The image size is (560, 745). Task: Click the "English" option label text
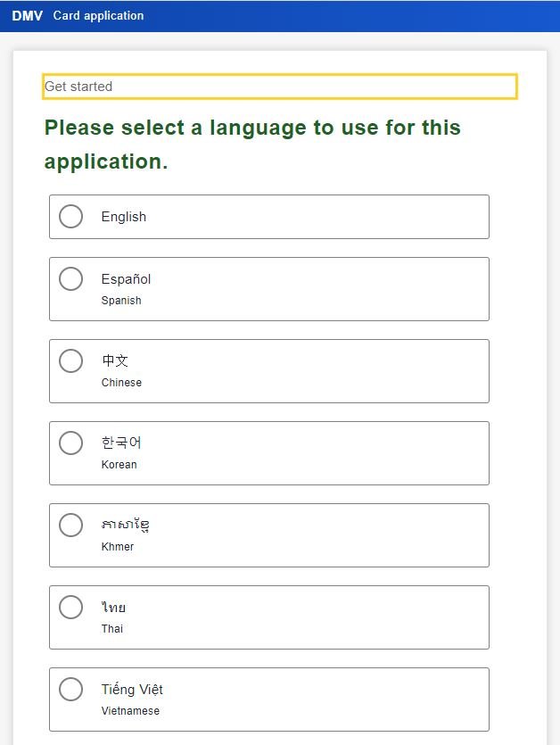(124, 217)
